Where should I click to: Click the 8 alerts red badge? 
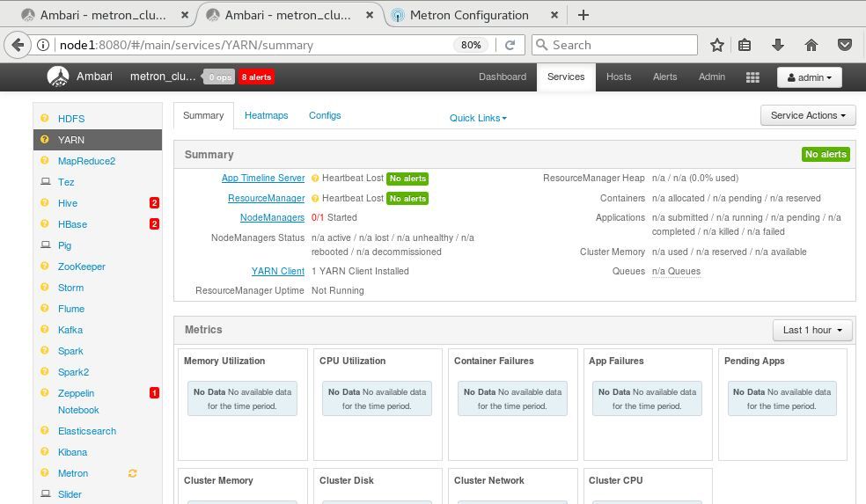256,77
